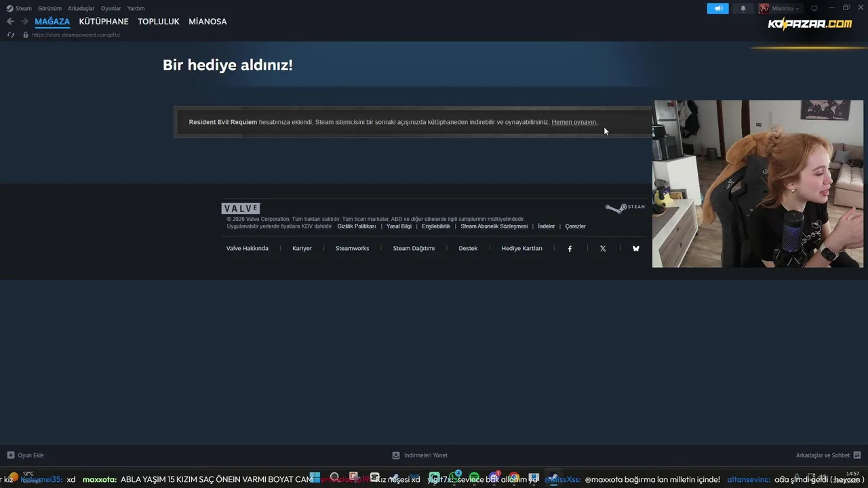868x488 pixels.
Task: Click the 'Bir hediye aldınız!' heading
Action: pyautogui.click(x=228, y=65)
